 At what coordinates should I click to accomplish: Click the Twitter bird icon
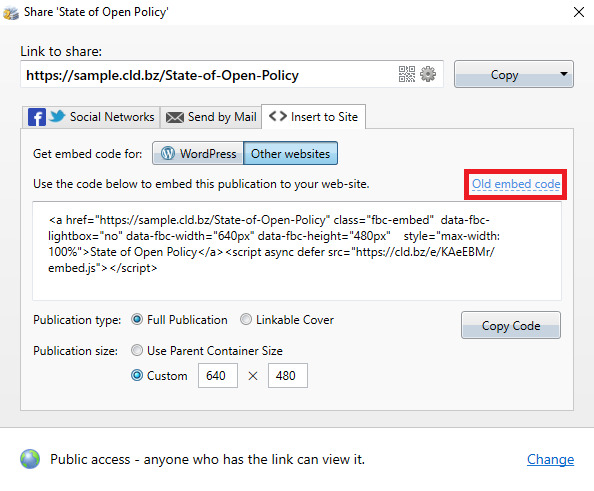click(x=57, y=116)
